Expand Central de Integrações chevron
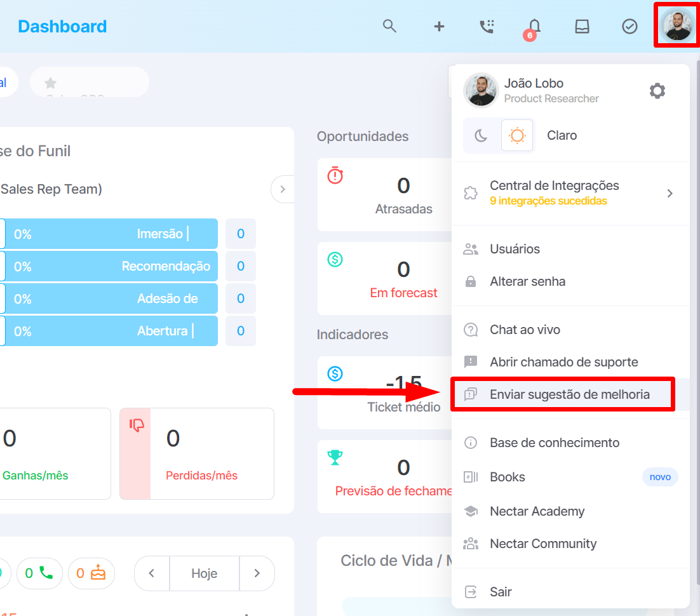Image resolution: width=700 pixels, height=616 pixels. 670,193
